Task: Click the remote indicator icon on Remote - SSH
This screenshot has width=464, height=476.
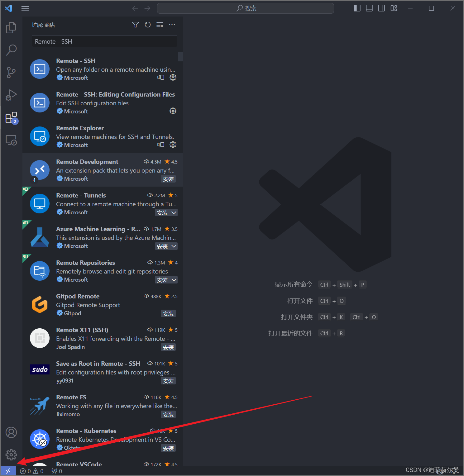Action: (x=161, y=77)
